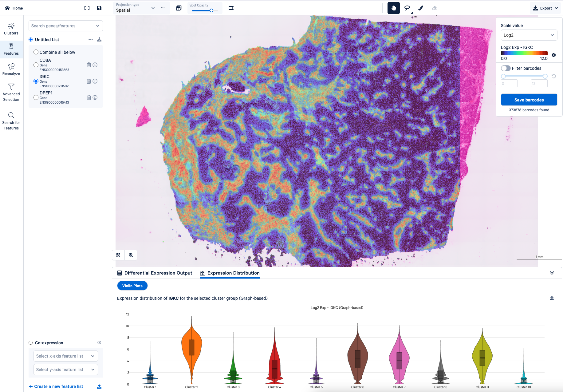
Task: Switch to the Differential Expression Output tab
Action: coord(158,273)
